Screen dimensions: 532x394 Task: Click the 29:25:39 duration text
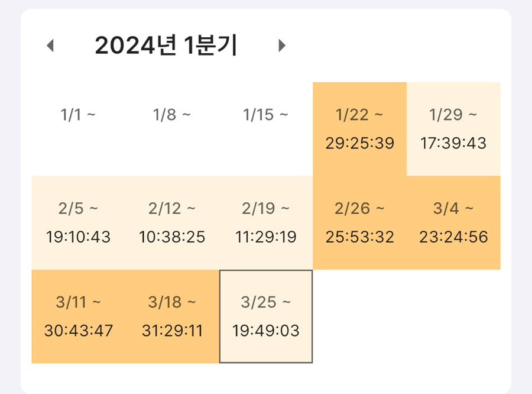tap(359, 144)
